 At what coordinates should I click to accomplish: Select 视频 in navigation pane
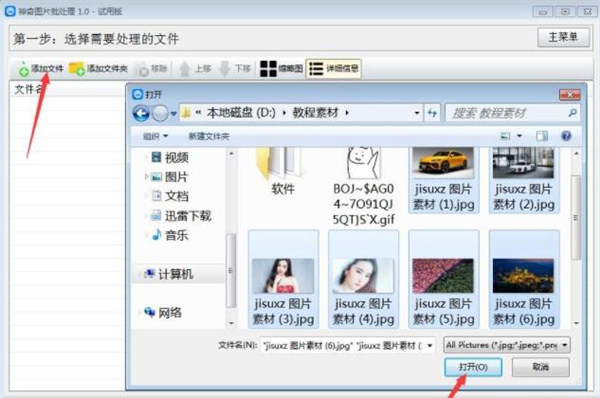[170, 157]
